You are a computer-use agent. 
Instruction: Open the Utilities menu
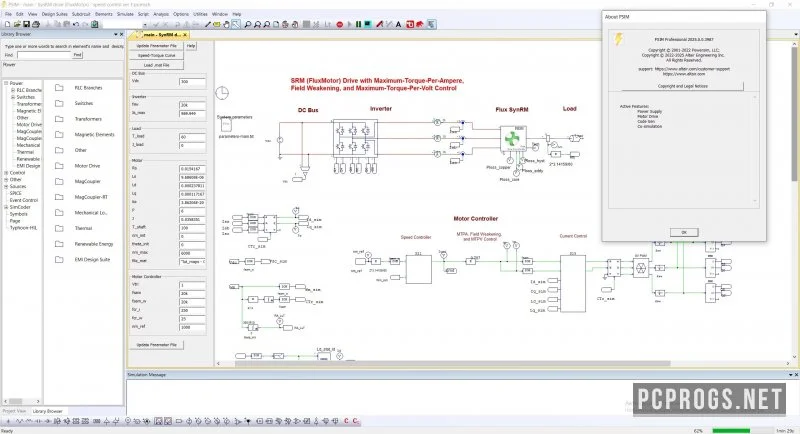pyautogui.click(x=201, y=14)
